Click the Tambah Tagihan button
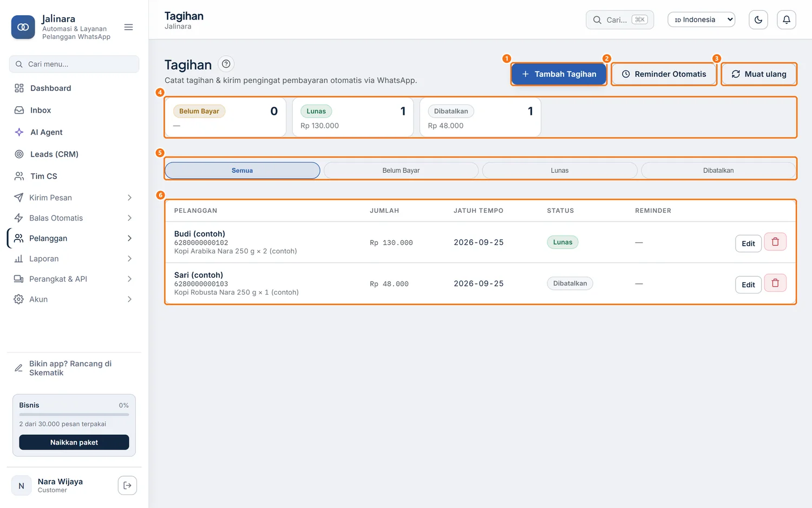 coord(559,74)
